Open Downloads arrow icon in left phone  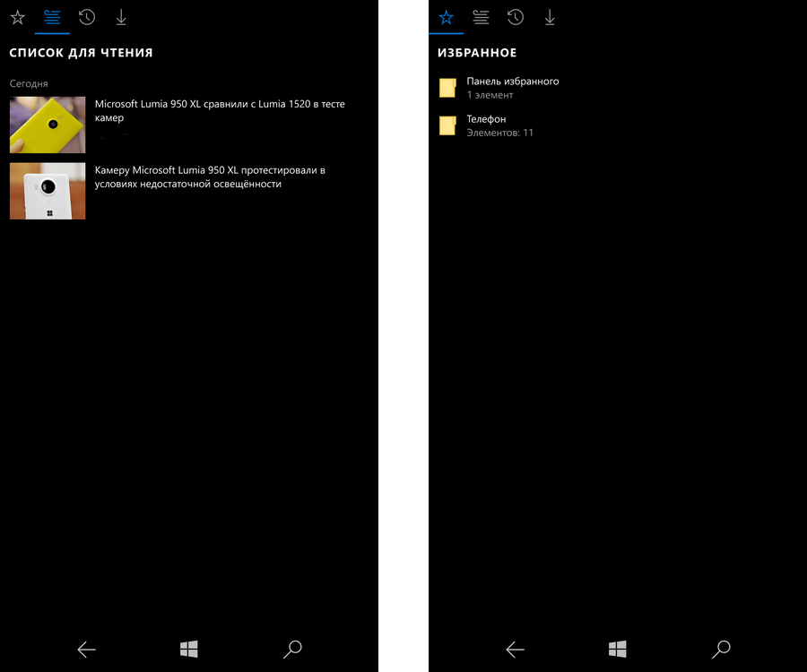(x=121, y=18)
